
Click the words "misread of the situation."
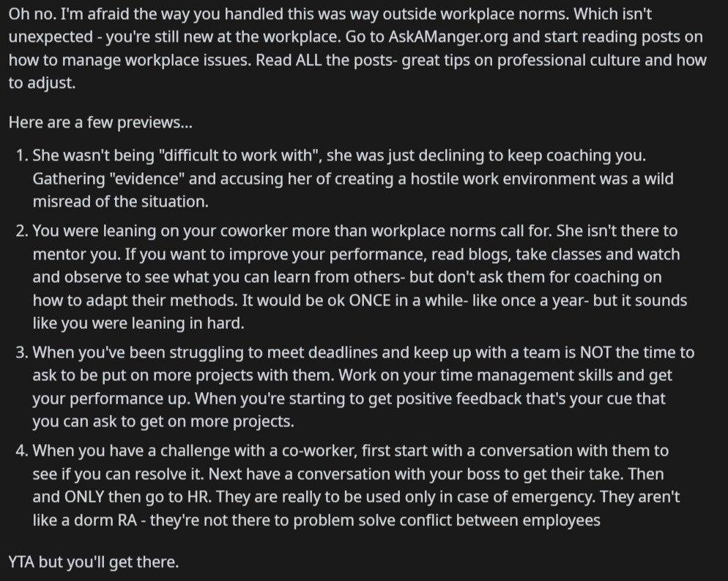[121, 201]
